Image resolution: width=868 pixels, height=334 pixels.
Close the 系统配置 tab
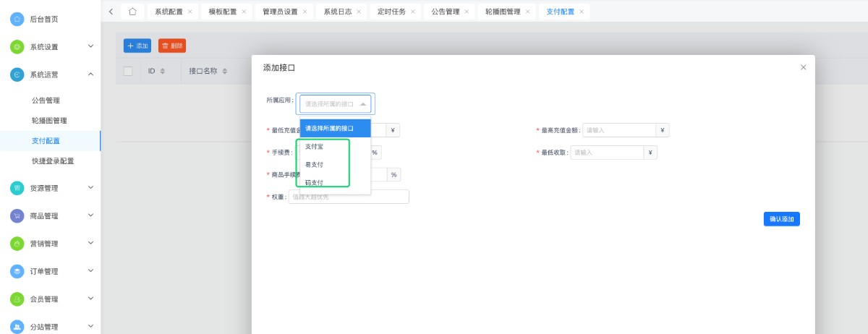[190, 12]
